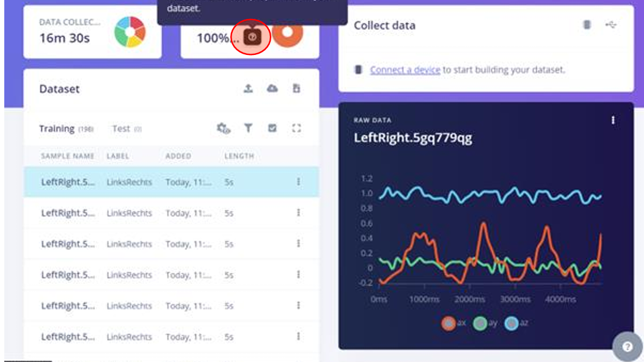Click the upload data icon in Dataset header
Viewport: 644px width, 362px height.
248,89
